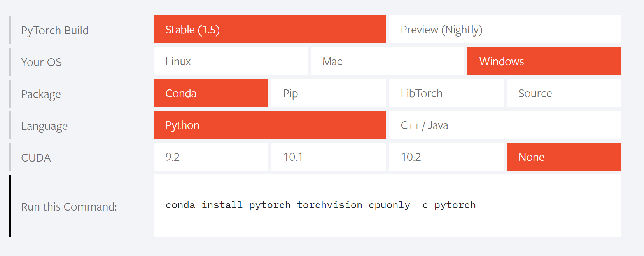Click the Run this Command label
Viewport: 644px width, 256px height.
tap(69, 207)
